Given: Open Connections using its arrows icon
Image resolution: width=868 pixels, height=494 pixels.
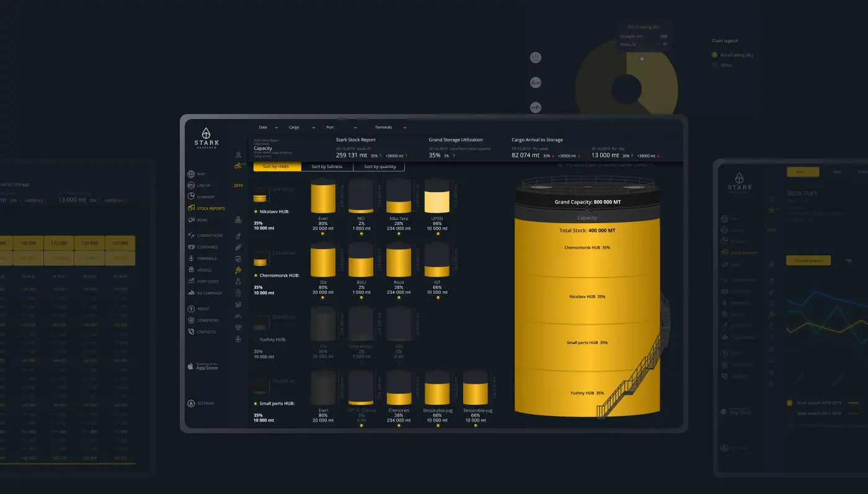Looking at the screenshot, I should coord(191,236).
